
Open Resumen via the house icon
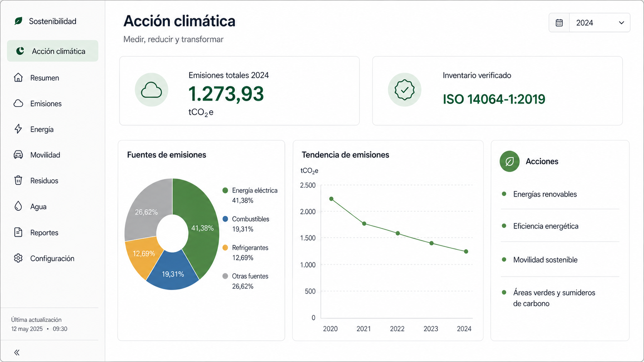tap(18, 78)
